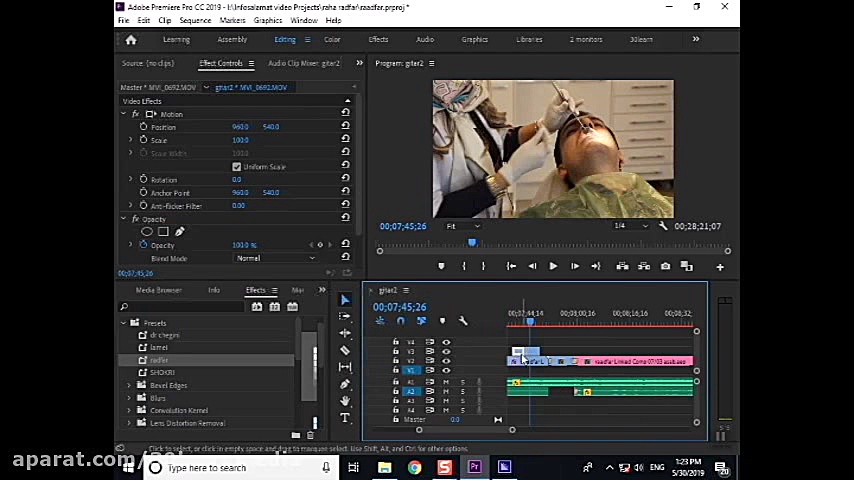Open the Sequence menu
This screenshot has height=480, width=854.
tap(195, 20)
